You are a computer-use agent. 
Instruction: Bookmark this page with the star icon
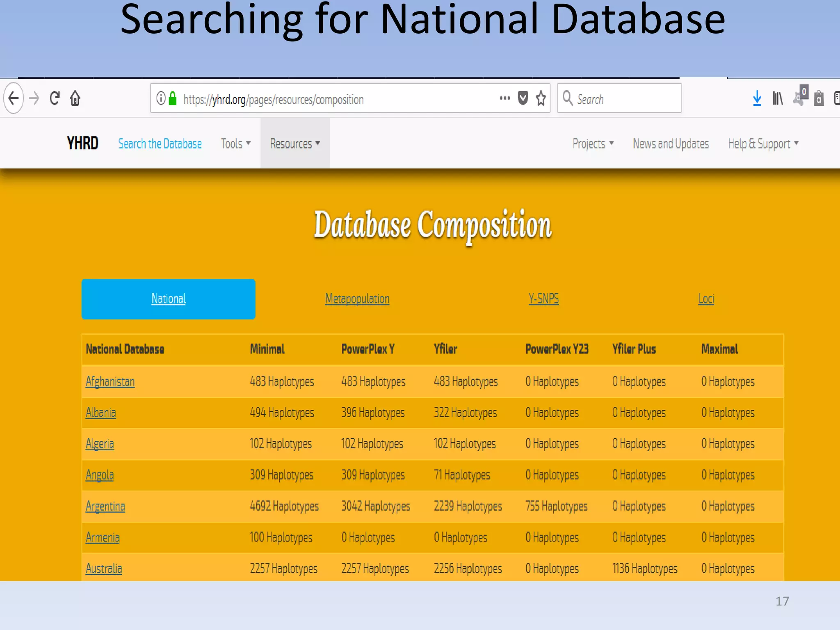pyautogui.click(x=541, y=98)
